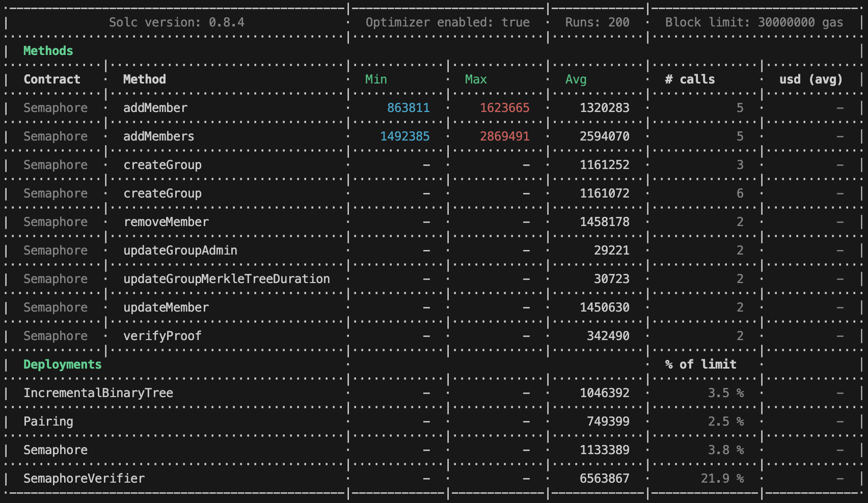Click the 'addMembers' method name
Screen dimensions: 868x503
tap(159, 136)
